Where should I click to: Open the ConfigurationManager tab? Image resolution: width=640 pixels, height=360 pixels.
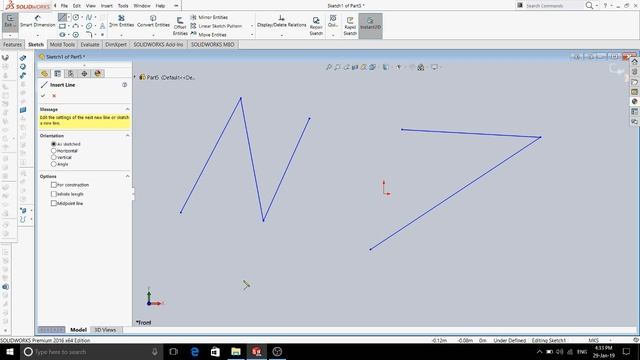click(71, 73)
